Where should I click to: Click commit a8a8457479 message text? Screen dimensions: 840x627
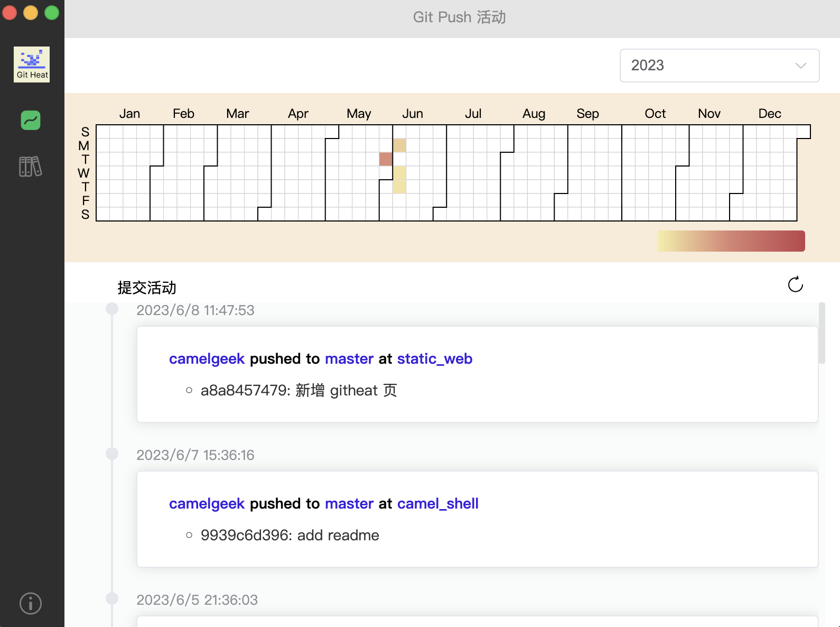[298, 391]
